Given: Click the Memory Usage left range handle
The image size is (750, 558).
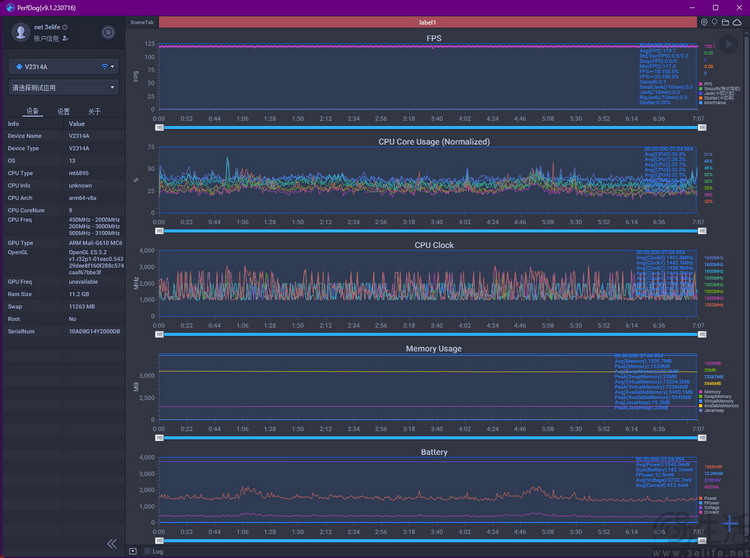Looking at the screenshot, I should click(x=159, y=438).
